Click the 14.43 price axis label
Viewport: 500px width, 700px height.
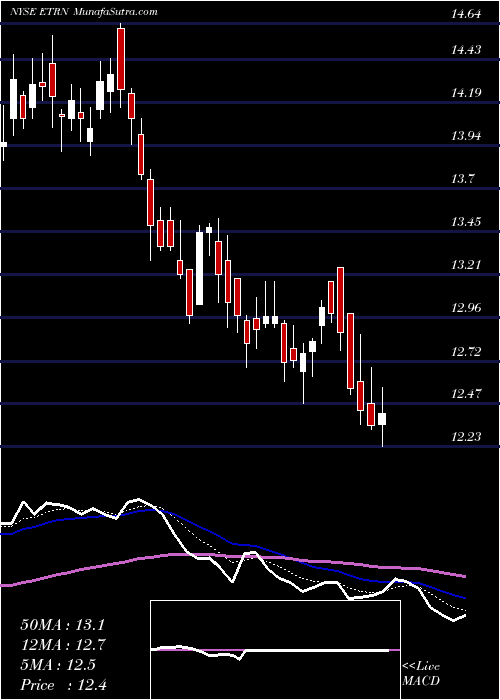point(467,50)
